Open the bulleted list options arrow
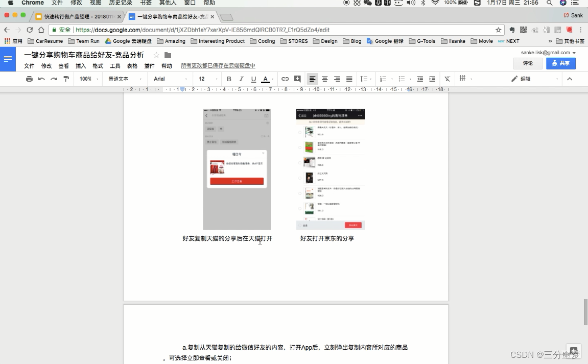Image resolution: width=588 pixels, height=364 pixels. pos(410,79)
